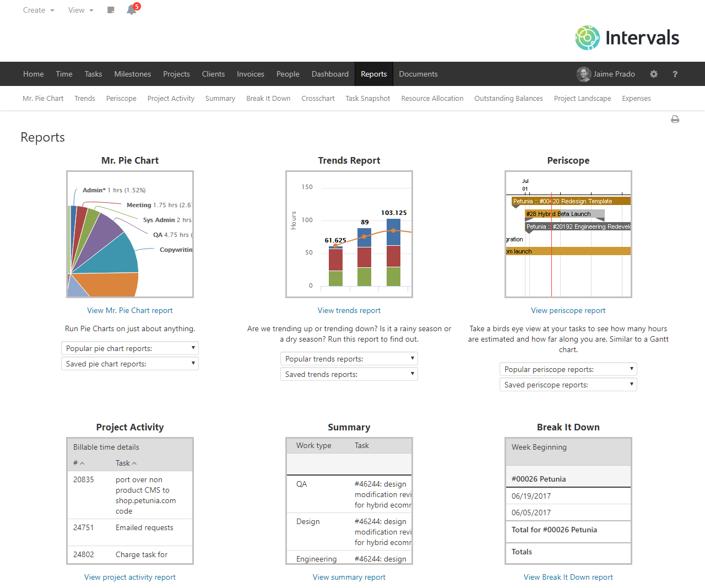
Task: Sort by Task column in Project Activity
Action: coord(126,463)
